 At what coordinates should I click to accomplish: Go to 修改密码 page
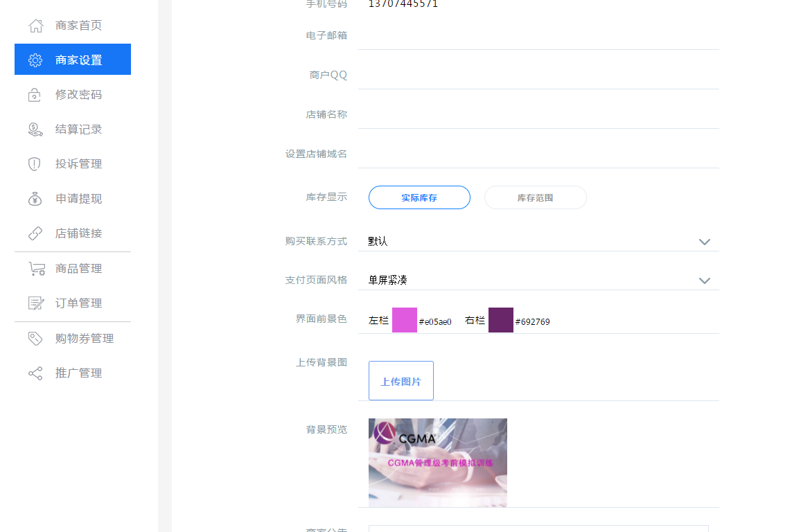(x=73, y=95)
